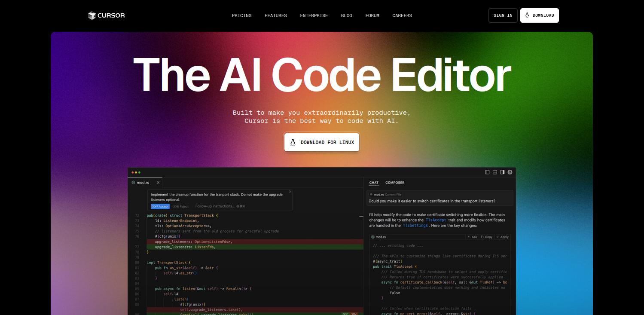The image size is (644, 315).
Task: Open the Pricing page
Action: [x=242, y=15]
